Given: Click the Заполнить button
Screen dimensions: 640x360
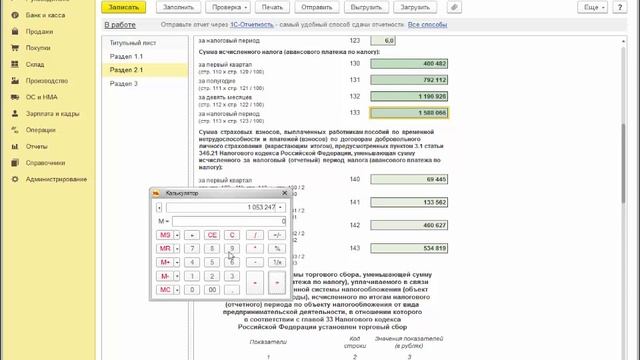Looking at the screenshot, I should pyautogui.click(x=178, y=7).
